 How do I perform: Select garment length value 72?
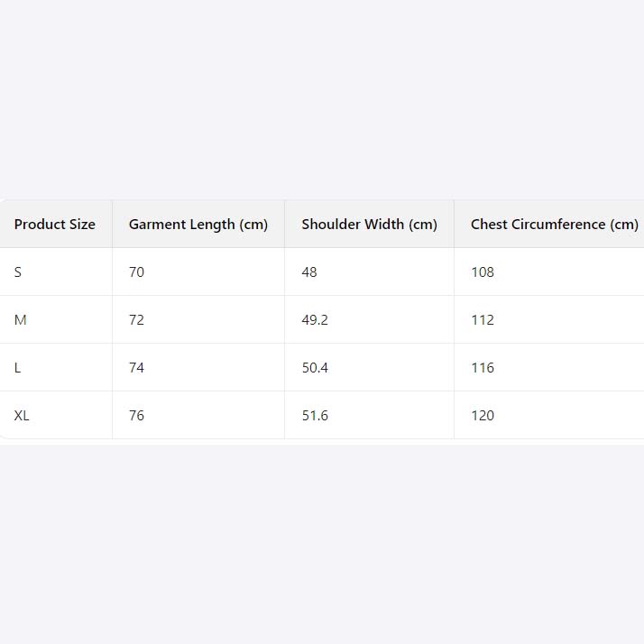coord(136,320)
